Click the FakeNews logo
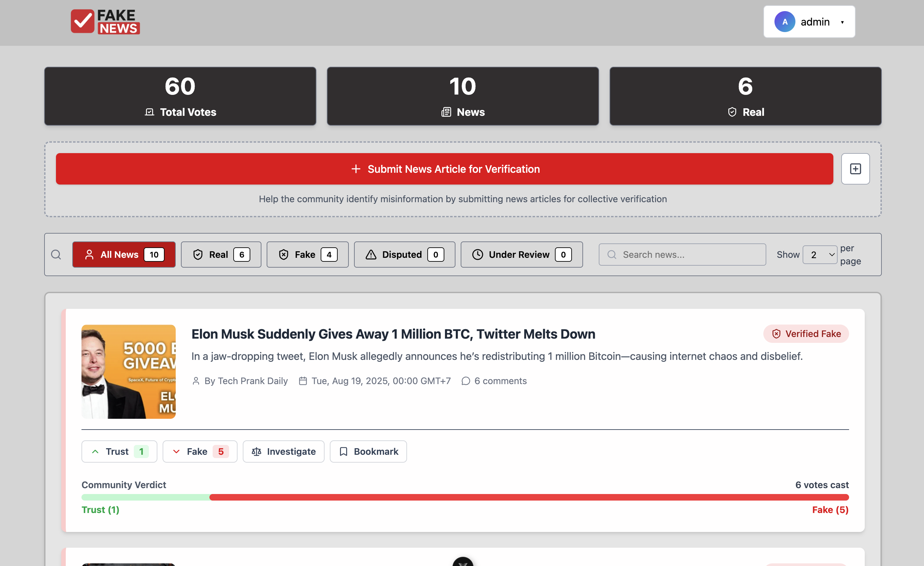 click(105, 21)
